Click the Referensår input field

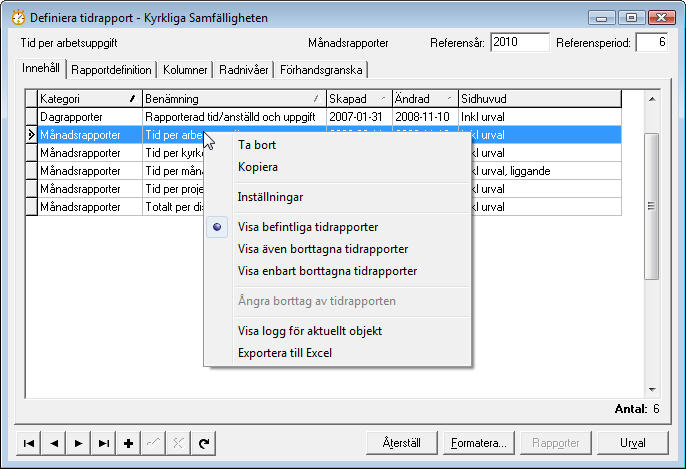click(519, 42)
